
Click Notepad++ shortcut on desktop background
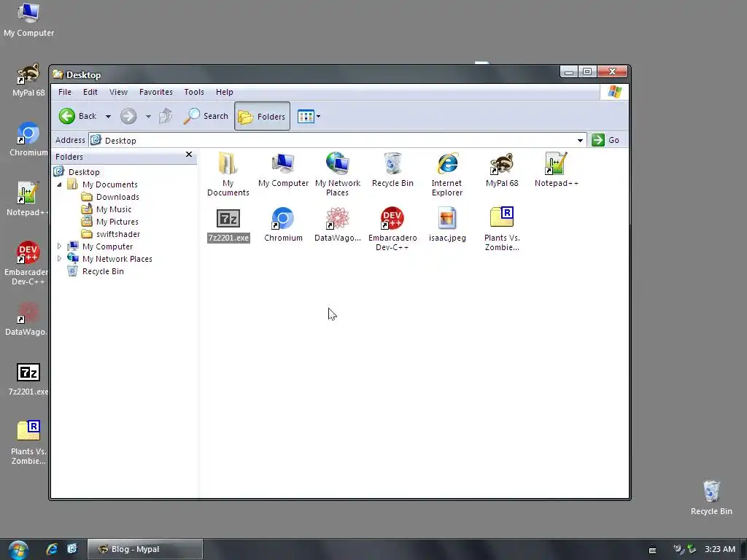point(28,200)
